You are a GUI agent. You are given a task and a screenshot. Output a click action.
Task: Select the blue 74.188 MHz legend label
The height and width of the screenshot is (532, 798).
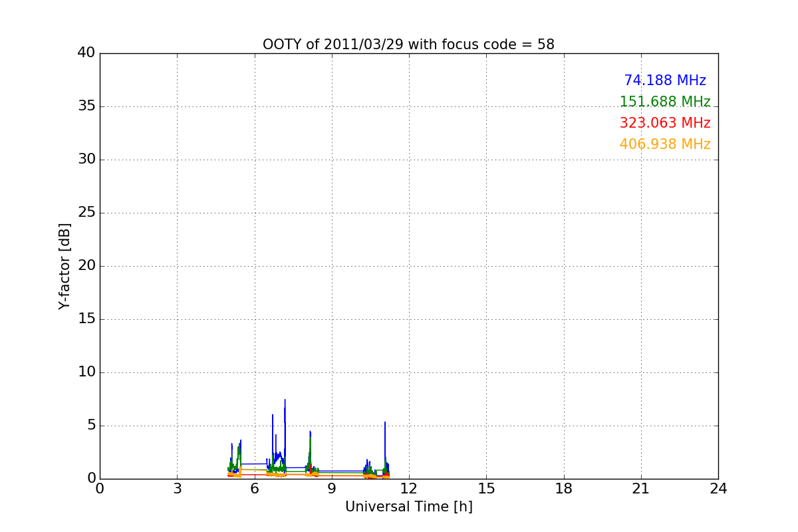click(665, 80)
